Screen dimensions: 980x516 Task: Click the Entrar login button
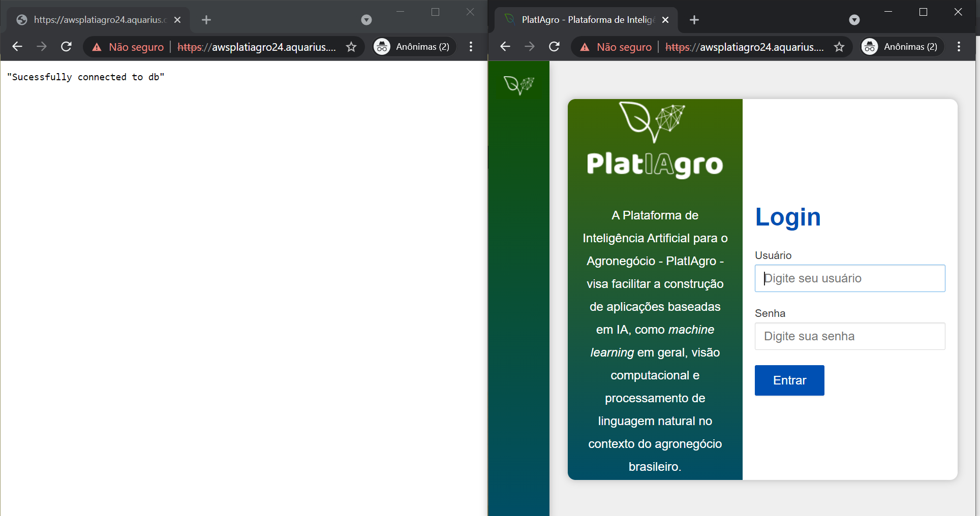coord(789,380)
